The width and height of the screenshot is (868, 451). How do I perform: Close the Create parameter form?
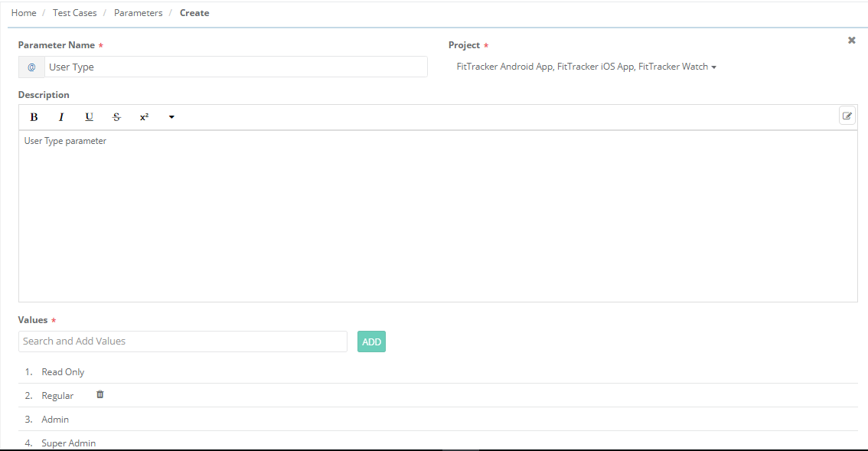point(851,40)
